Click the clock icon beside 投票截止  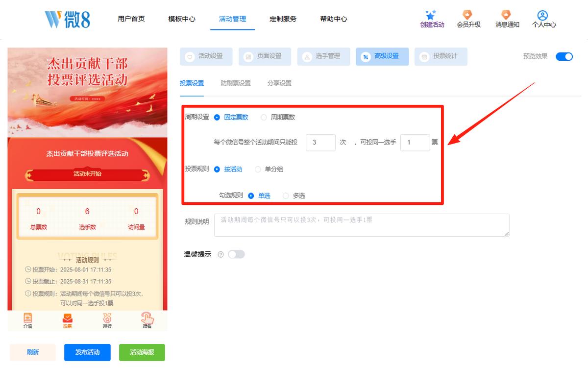click(x=28, y=281)
